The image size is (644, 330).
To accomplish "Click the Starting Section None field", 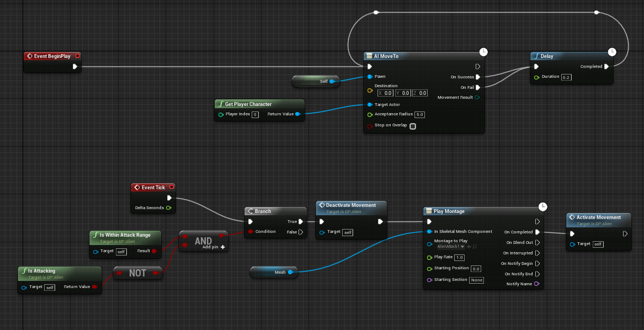I will point(476,280).
